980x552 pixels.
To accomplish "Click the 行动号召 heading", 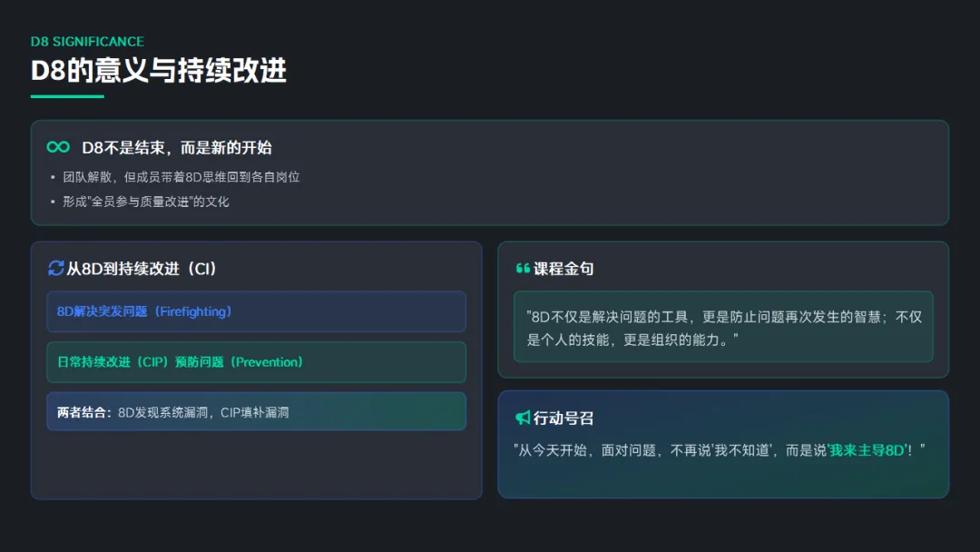I will tap(563, 418).
